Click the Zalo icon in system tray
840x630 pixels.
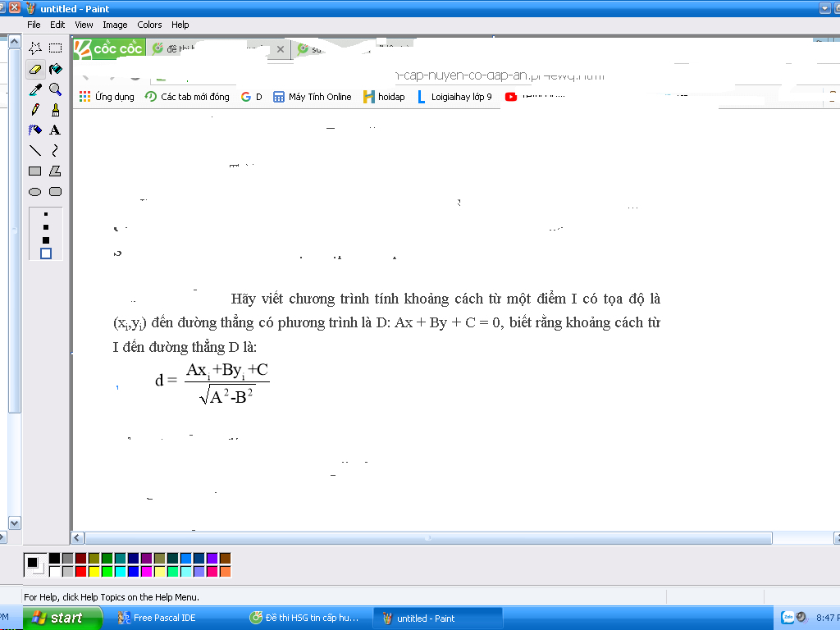click(x=787, y=618)
